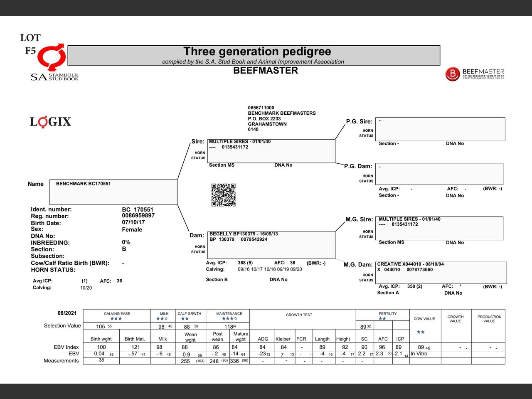Click the M.G. Sire box

pos(439,228)
